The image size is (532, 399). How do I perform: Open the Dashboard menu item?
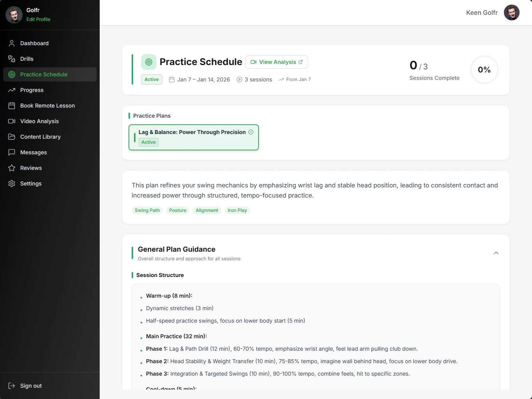click(34, 43)
